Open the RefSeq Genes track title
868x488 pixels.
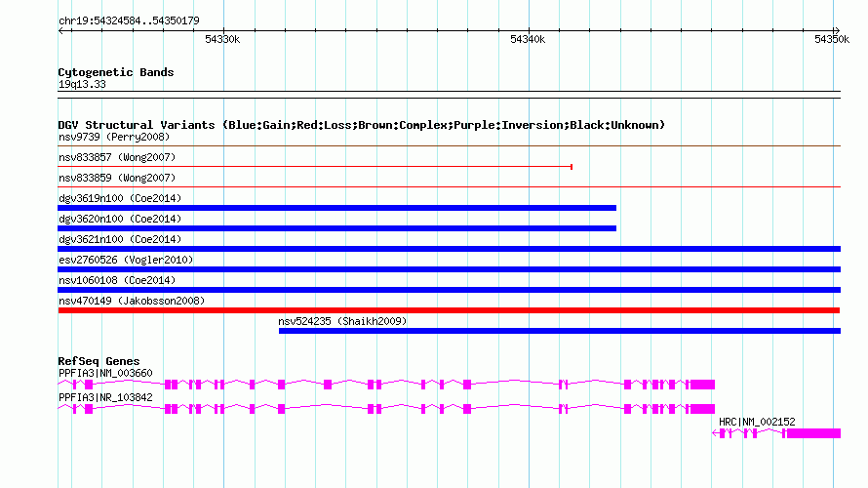[99, 362]
